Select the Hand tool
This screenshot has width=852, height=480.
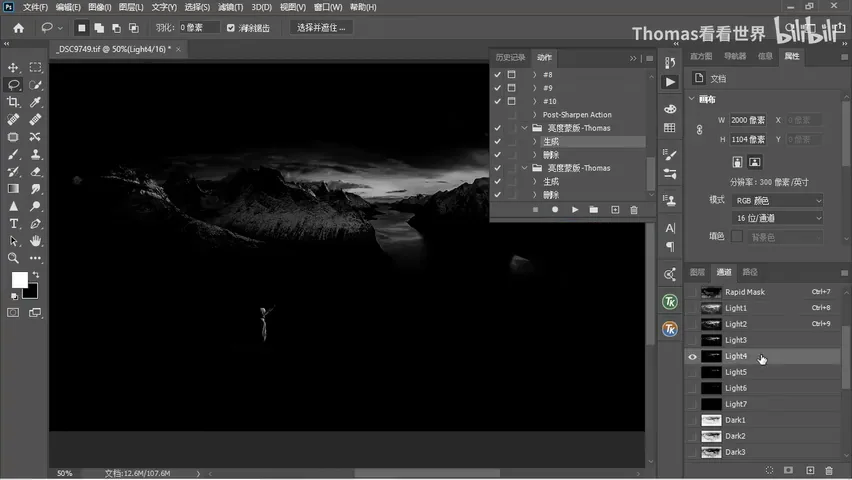click(x=35, y=241)
